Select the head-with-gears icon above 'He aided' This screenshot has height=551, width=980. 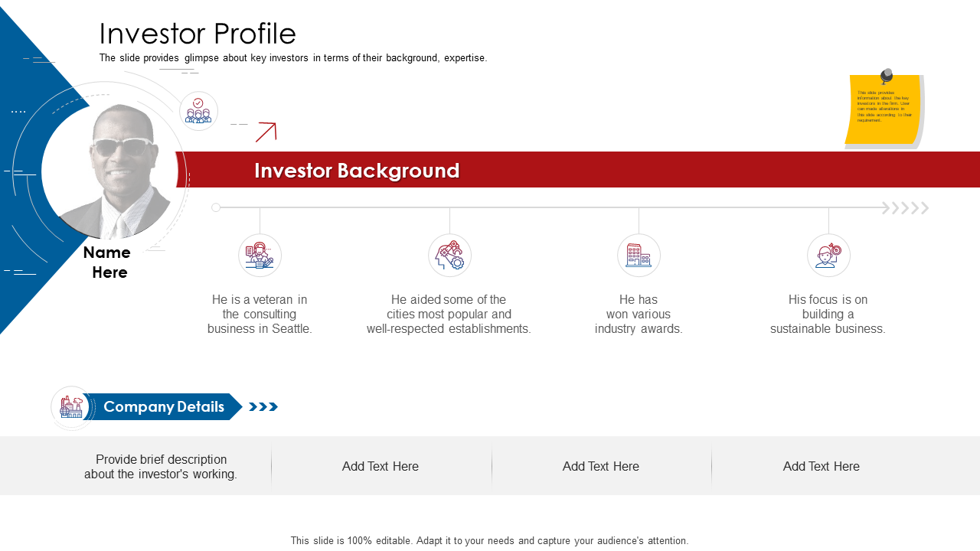(449, 256)
